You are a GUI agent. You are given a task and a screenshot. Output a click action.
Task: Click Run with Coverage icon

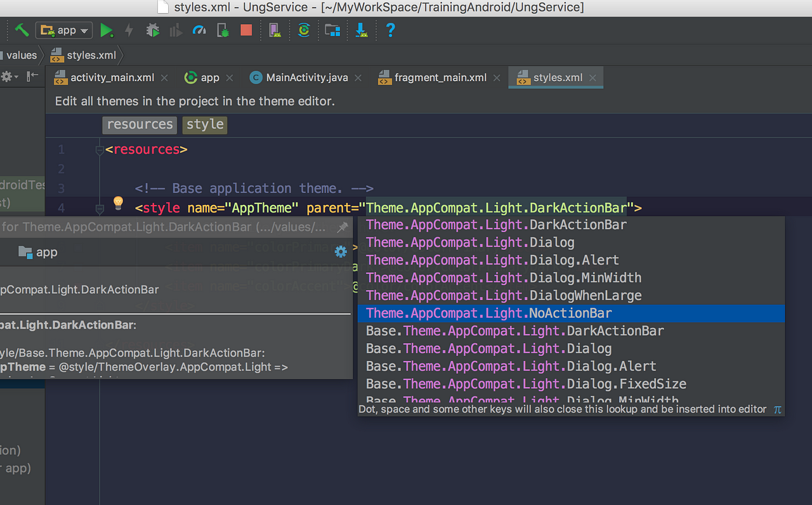(176, 30)
